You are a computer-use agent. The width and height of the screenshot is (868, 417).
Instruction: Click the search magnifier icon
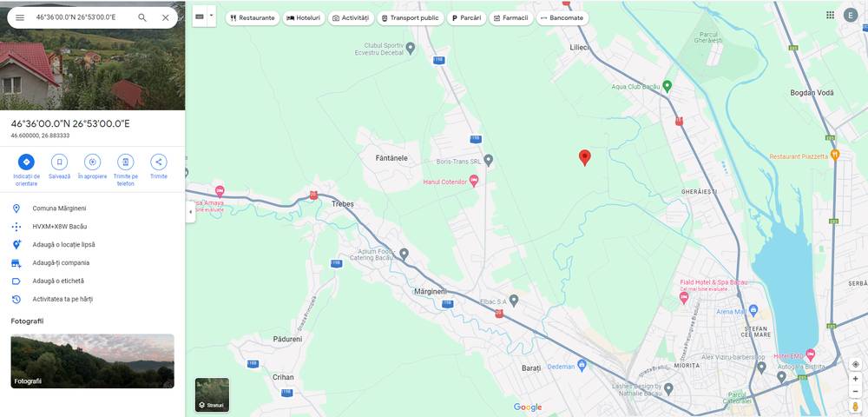(x=142, y=17)
